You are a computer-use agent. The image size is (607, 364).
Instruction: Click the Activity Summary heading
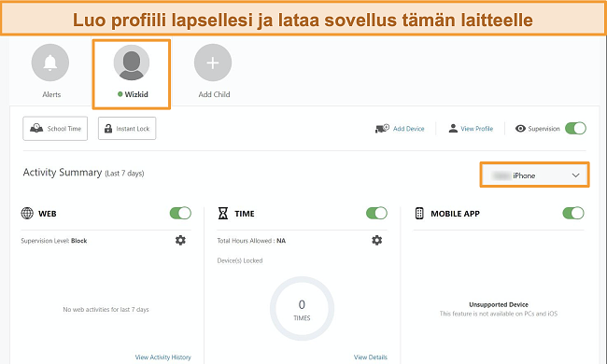(x=84, y=173)
